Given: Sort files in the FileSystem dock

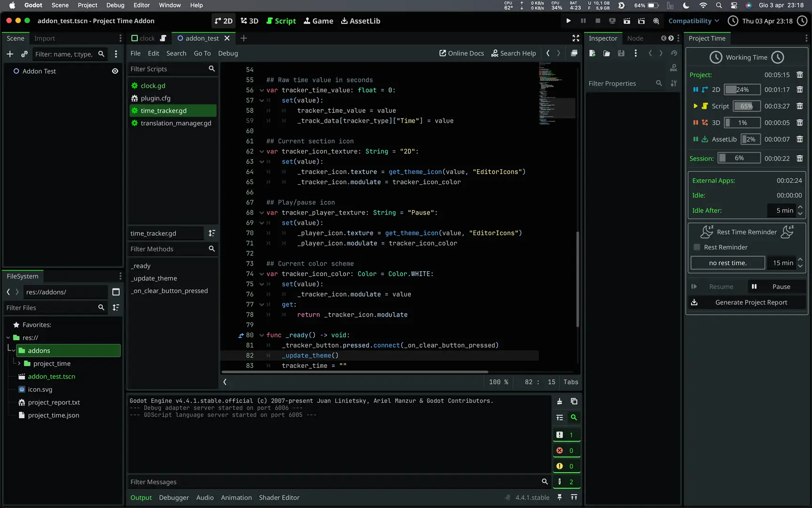Looking at the screenshot, I should click(x=116, y=308).
